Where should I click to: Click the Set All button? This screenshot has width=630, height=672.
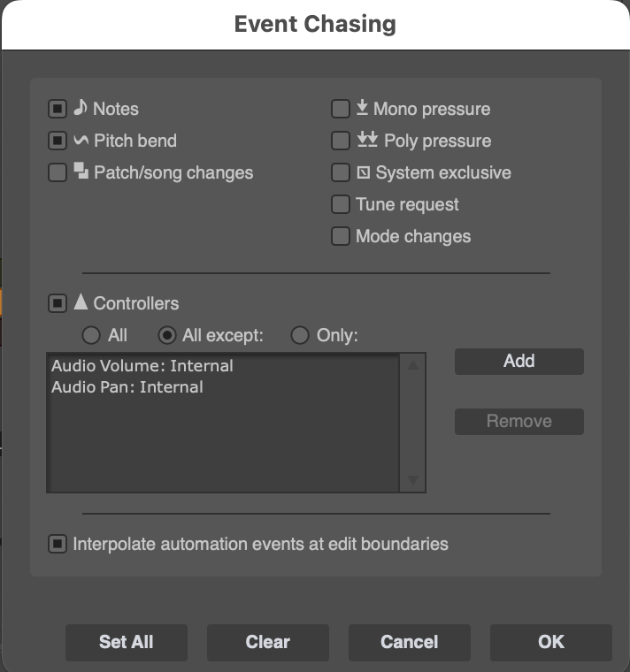126,642
